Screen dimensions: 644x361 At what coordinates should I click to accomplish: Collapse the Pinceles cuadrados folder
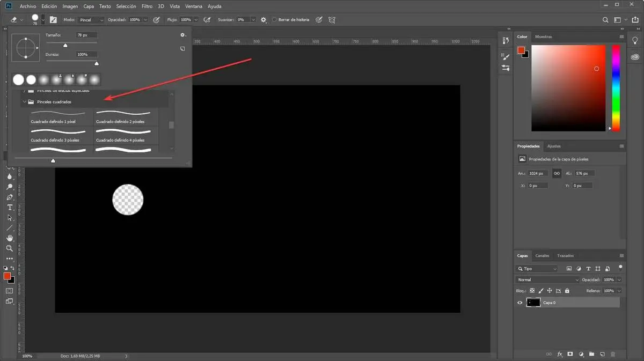[x=25, y=102]
